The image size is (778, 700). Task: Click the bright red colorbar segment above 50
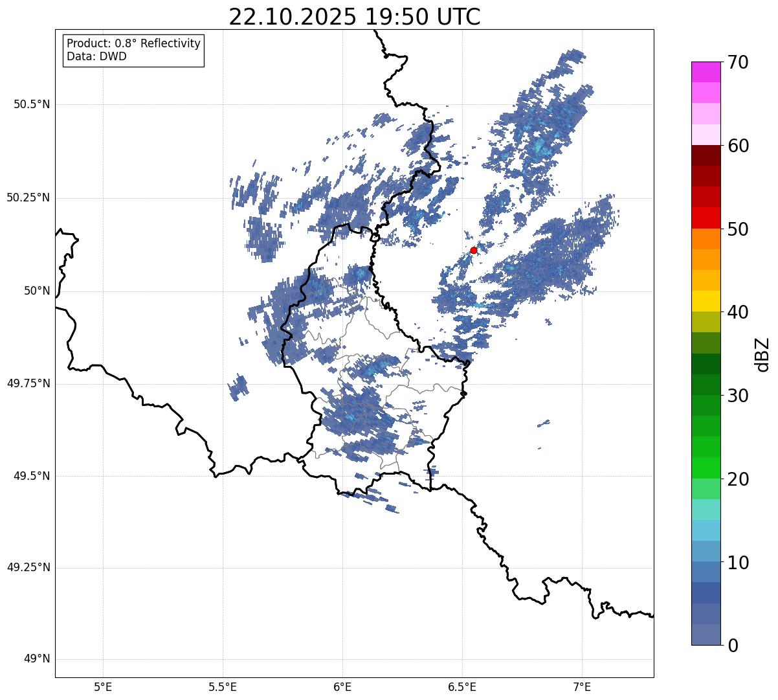706,218
